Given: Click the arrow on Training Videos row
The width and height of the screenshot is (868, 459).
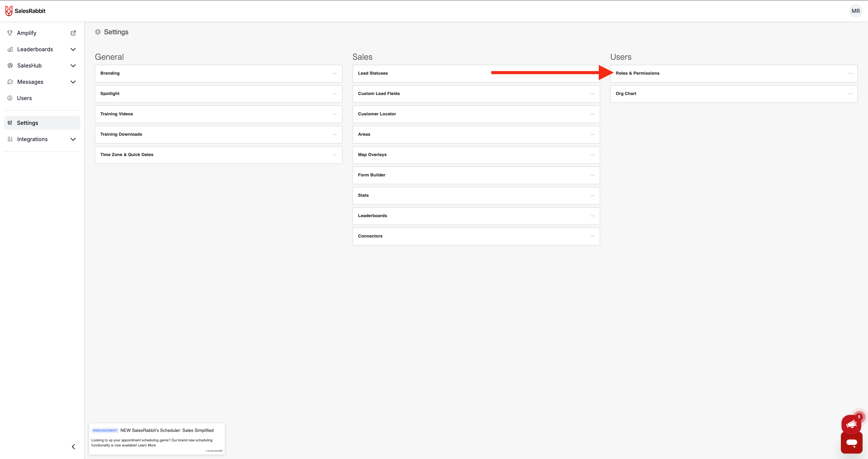Looking at the screenshot, I should [x=335, y=114].
